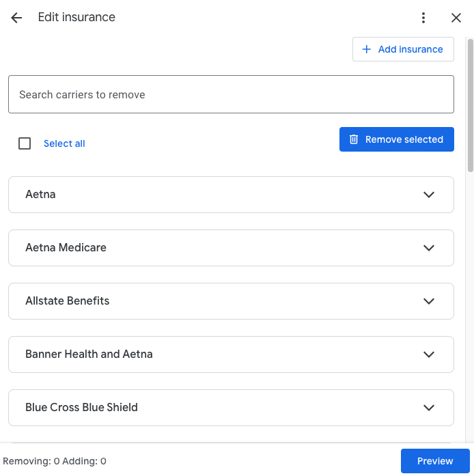Open the three-dot more options menu
Image resolution: width=474 pixels, height=476 pixels.
click(423, 18)
